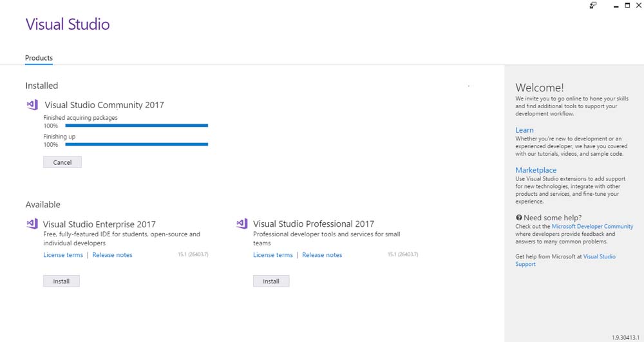Cancel the Community 2017 installation
Image resolution: width=644 pixels, height=342 pixels.
(x=62, y=162)
